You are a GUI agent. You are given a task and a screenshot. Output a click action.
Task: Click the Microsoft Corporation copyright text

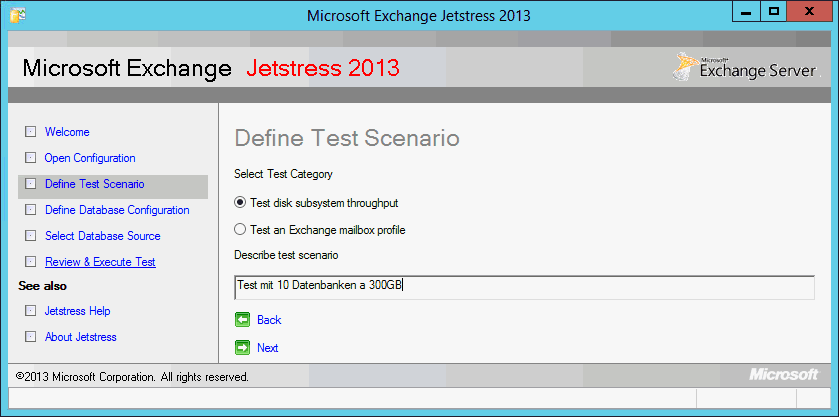pos(132,377)
